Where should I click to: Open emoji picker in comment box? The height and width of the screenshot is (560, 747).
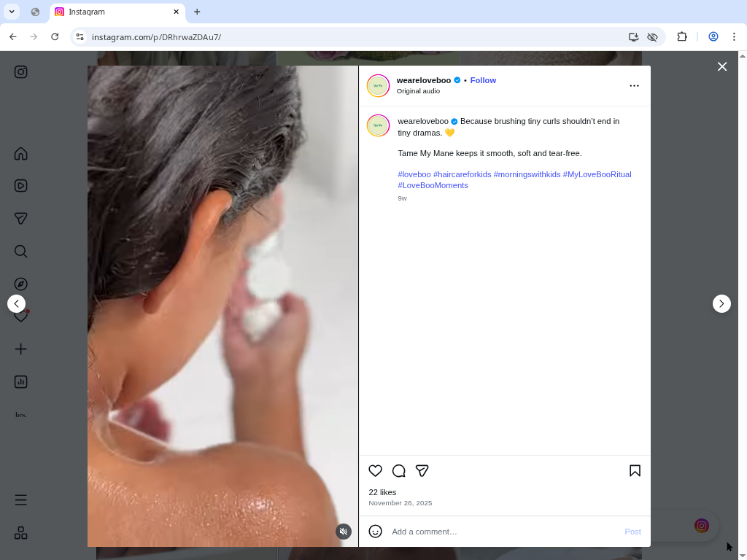pos(375,532)
